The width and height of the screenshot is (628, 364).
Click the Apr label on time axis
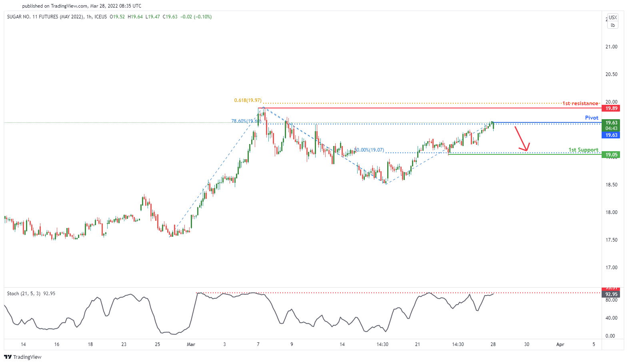click(x=560, y=344)
